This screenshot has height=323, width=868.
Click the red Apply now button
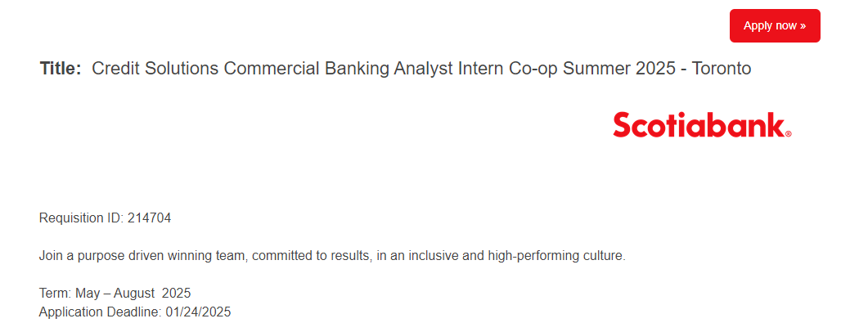click(x=775, y=25)
